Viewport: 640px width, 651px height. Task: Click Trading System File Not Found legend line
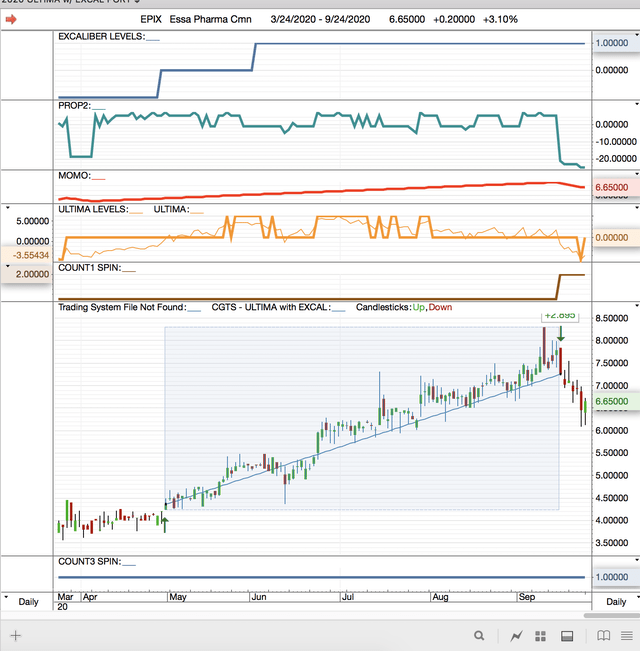pyautogui.click(x=194, y=311)
